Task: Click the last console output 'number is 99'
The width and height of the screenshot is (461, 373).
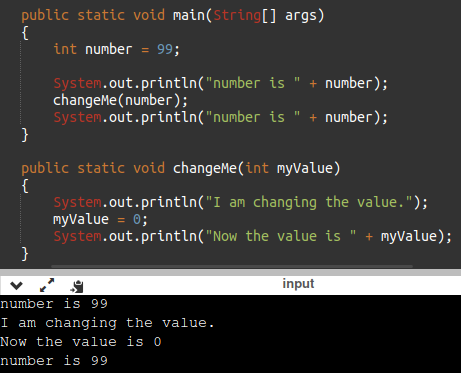Action: click(54, 361)
